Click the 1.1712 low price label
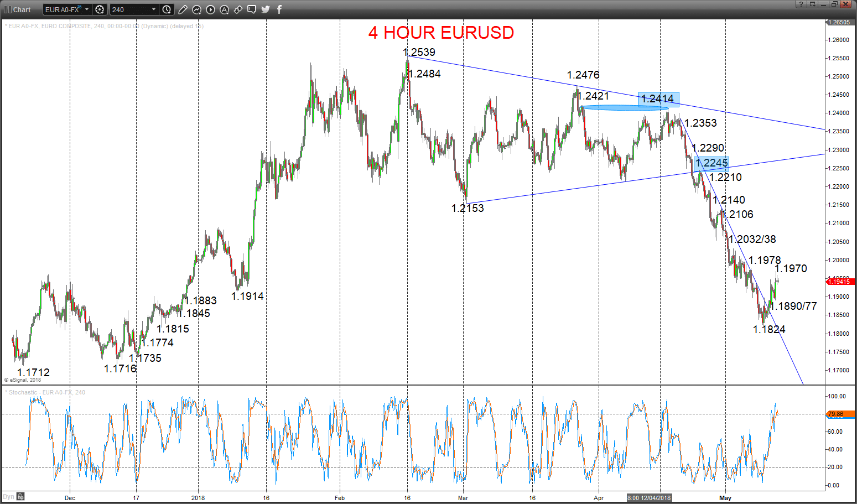The image size is (857, 504). point(33,372)
